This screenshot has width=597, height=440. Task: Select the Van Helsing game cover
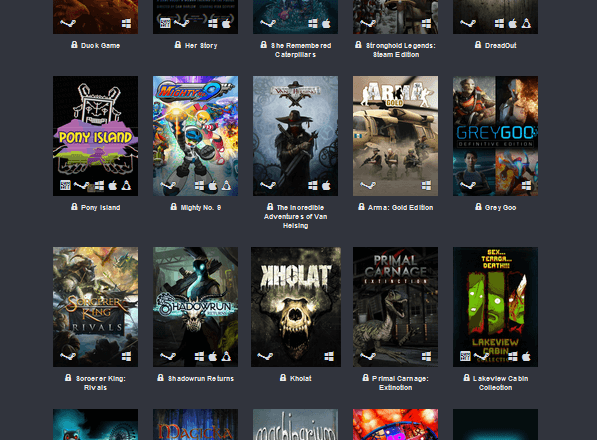pos(295,136)
